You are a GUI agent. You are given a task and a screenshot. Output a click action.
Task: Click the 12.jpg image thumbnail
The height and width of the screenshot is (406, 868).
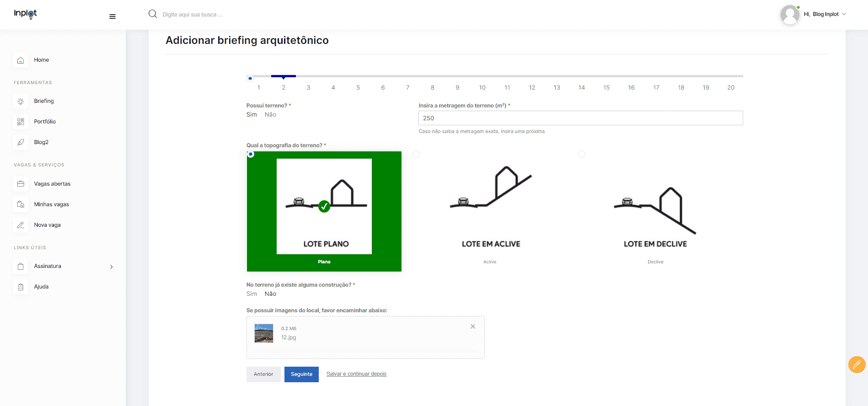(264, 333)
